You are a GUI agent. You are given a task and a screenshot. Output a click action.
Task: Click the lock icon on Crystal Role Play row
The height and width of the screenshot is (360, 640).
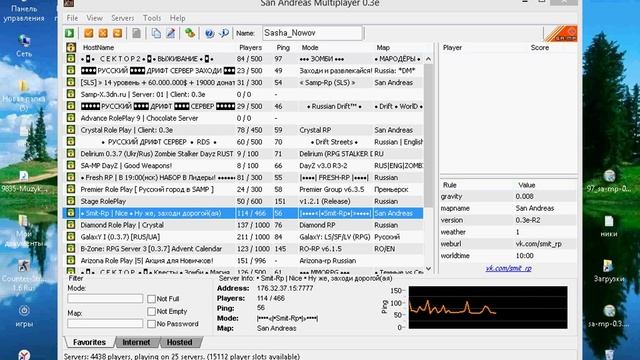[71, 130]
